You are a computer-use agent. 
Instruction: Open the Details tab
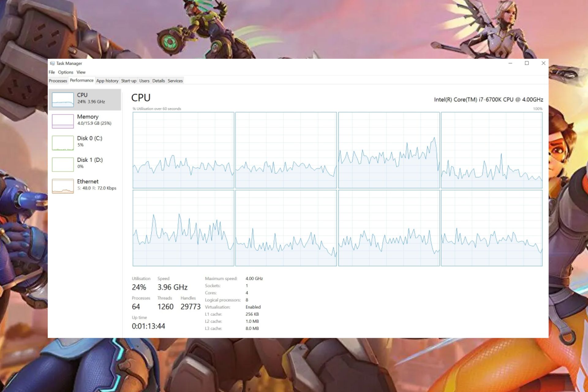pos(158,81)
